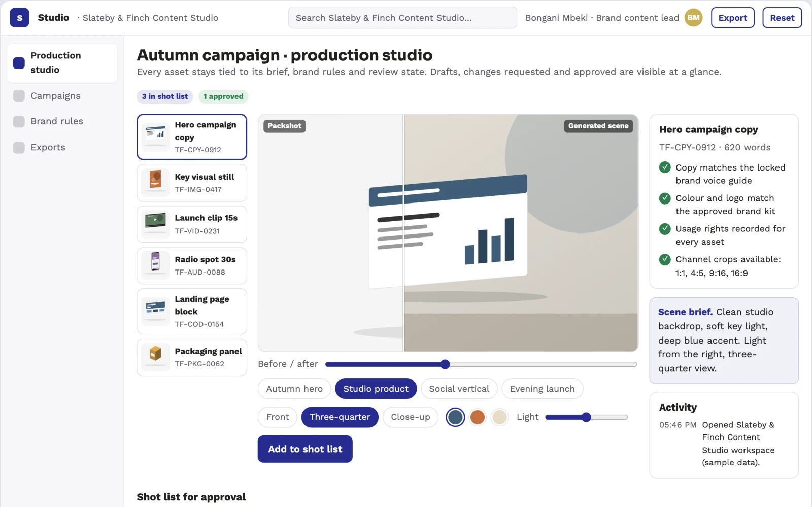The height and width of the screenshot is (507, 812).
Task: Open the Launch clip 15s video icon
Action: point(155,224)
